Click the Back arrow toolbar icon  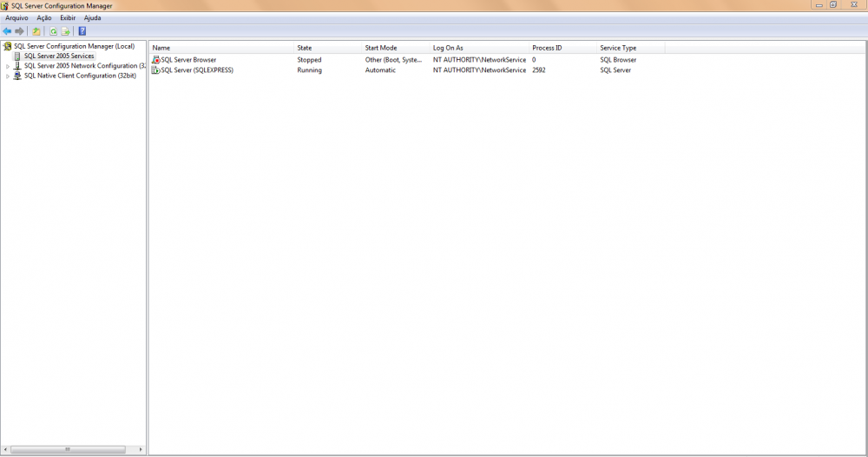pyautogui.click(x=8, y=31)
